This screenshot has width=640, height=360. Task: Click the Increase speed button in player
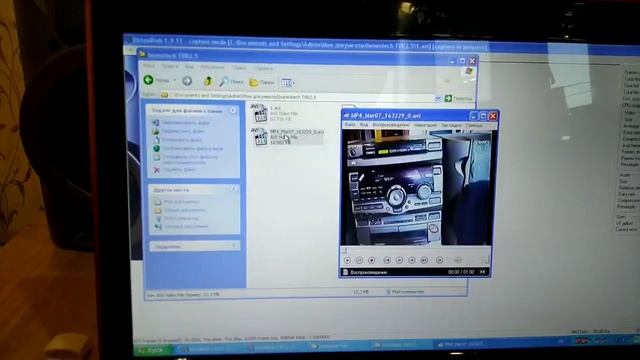412,260
